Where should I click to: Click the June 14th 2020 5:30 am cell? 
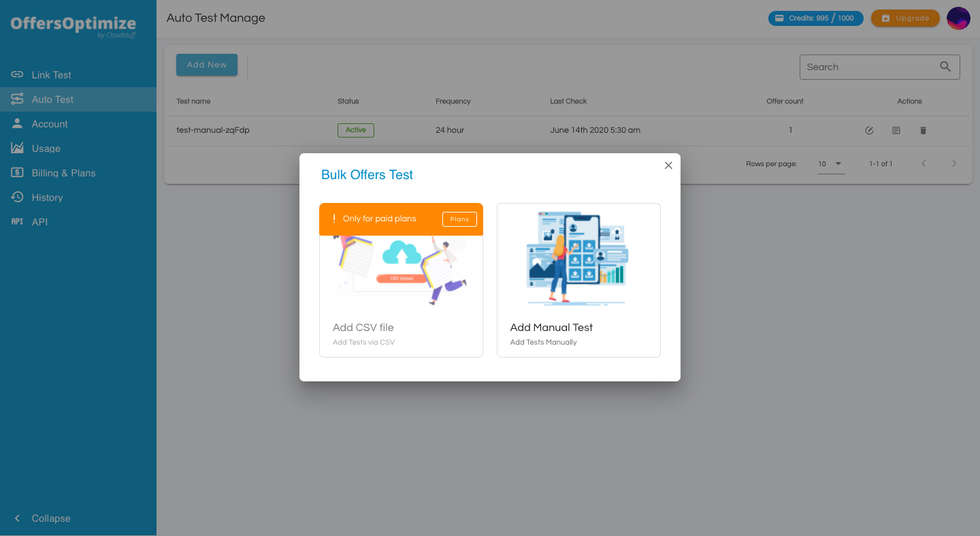click(x=595, y=130)
